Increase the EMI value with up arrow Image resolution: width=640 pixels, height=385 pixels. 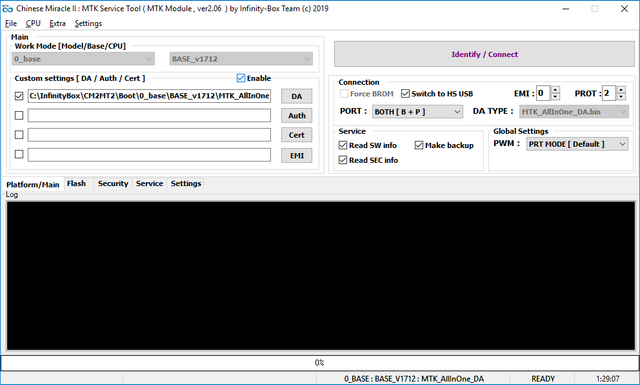pos(555,90)
